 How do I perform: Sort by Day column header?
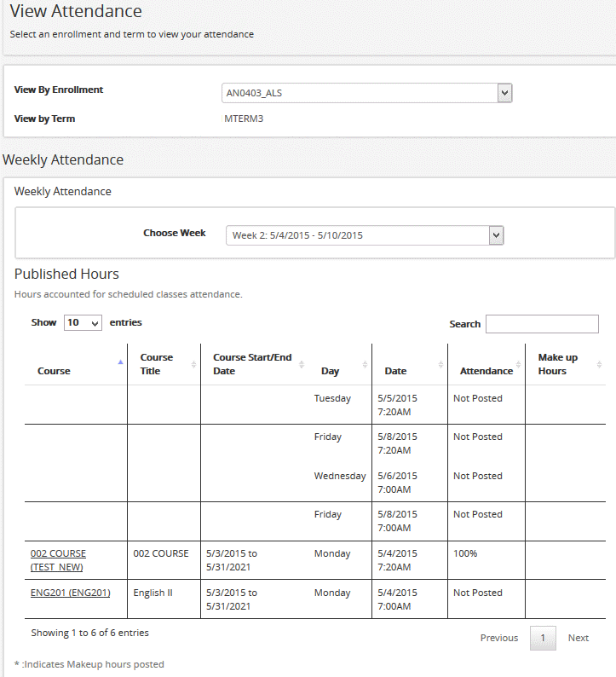[330, 371]
